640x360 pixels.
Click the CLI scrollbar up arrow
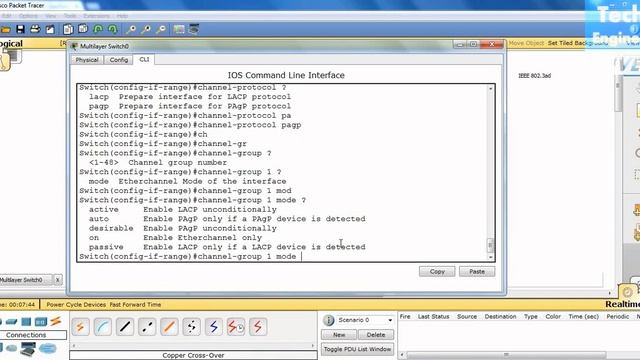click(x=491, y=89)
